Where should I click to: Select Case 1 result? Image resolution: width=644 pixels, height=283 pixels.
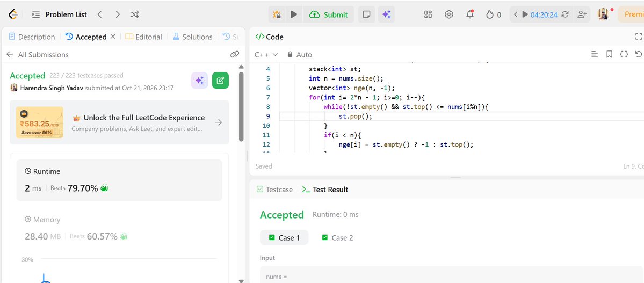(284, 237)
